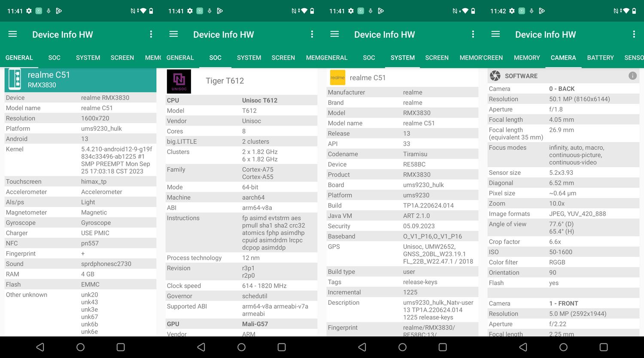Open three-dot overflow menu on Tiger T612 screen
Image resolution: width=644 pixels, height=358 pixels.
[x=312, y=34]
